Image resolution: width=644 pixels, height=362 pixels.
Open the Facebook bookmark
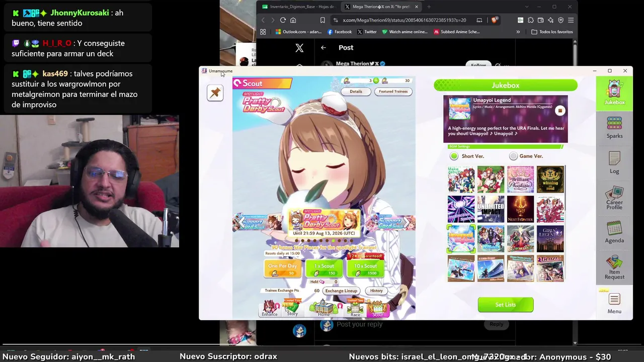(x=340, y=32)
